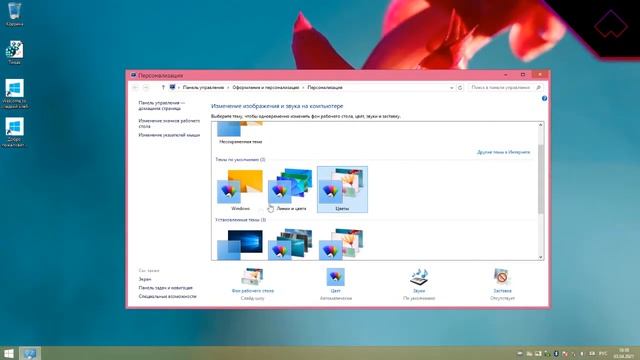Expand the address bar history dropdown
Image resolution: width=640 pixels, height=360 pixels.
tap(451, 88)
